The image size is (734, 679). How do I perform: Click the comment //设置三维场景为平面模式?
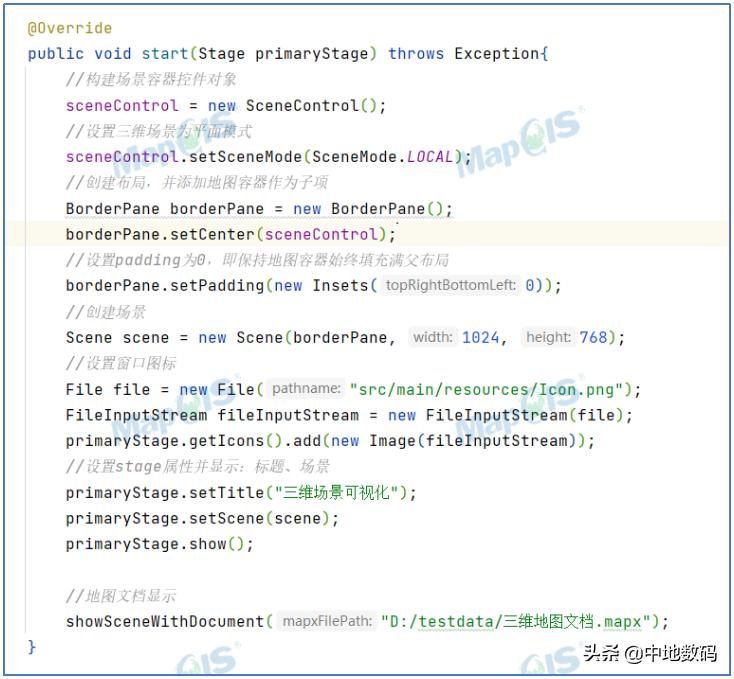pos(159,131)
